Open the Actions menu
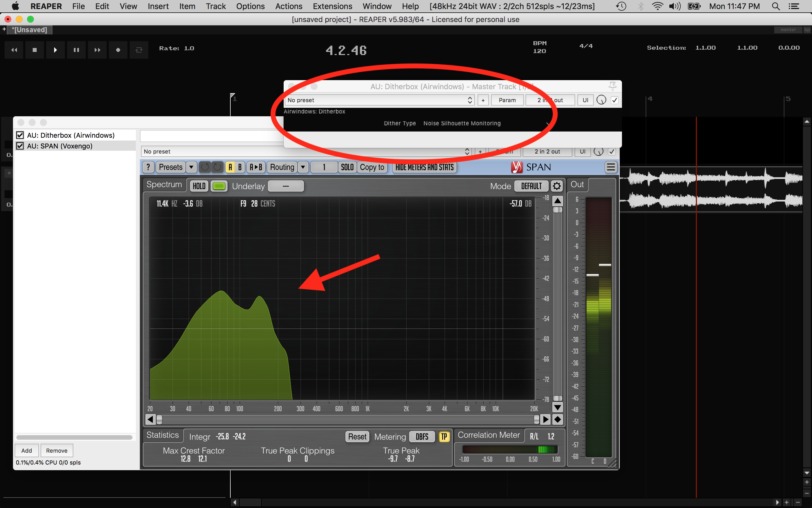812x508 pixels. [288, 6]
